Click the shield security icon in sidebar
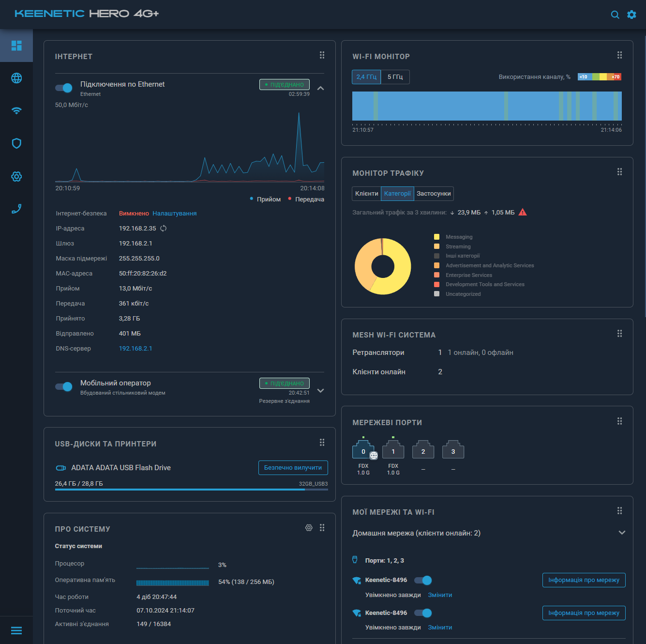 pyautogui.click(x=16, y=143)
